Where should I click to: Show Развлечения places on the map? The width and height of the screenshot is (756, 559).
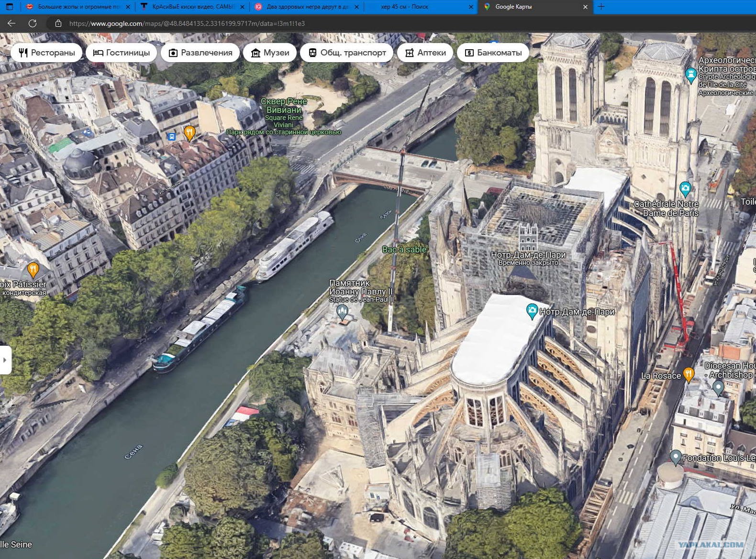pyautogui.click(x=200, y=53)
